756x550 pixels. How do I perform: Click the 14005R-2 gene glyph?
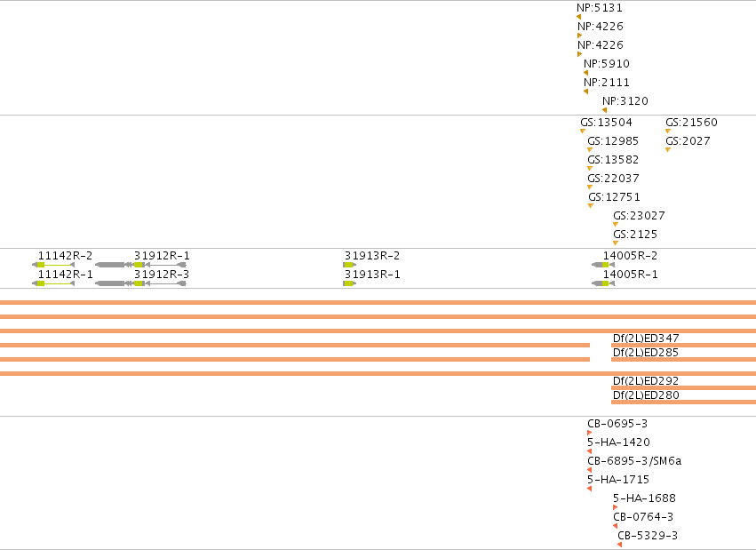(x=603, y=265)
